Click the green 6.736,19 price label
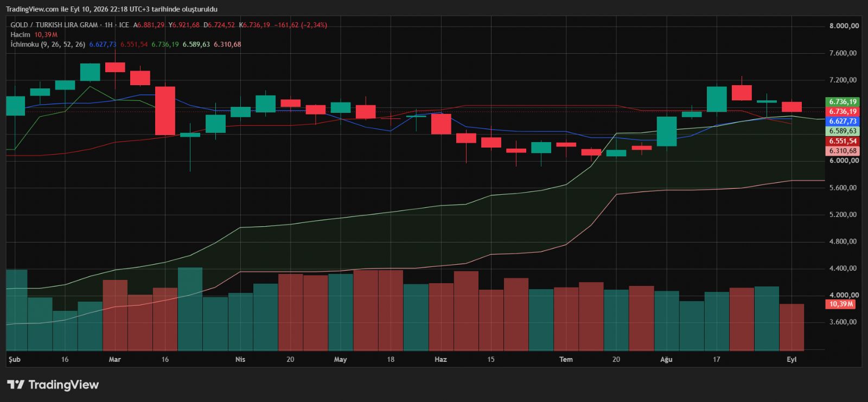Image resolution: width=868 pixels, height=402 pixels. [x=843, y=102]
